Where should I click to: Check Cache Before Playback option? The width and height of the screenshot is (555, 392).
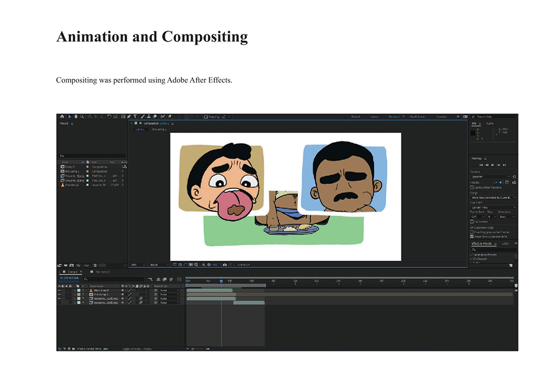click(472, 188)
